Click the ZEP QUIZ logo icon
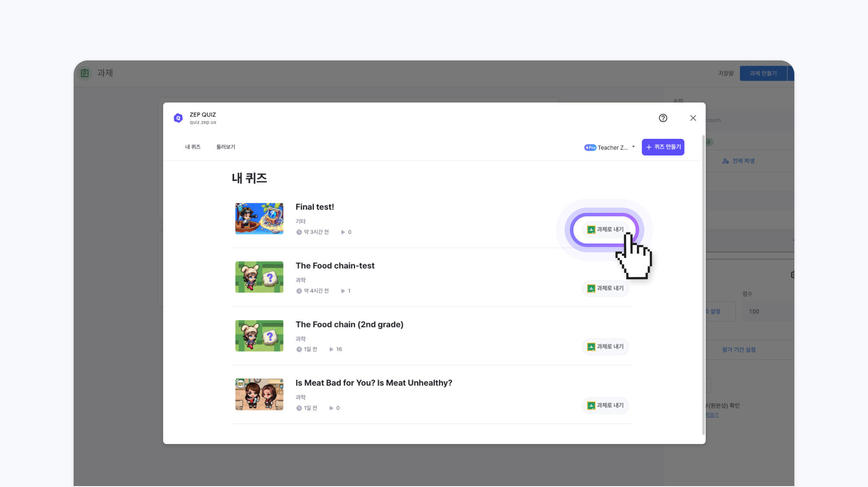868x487 pixels. click(x=178, y=118)
